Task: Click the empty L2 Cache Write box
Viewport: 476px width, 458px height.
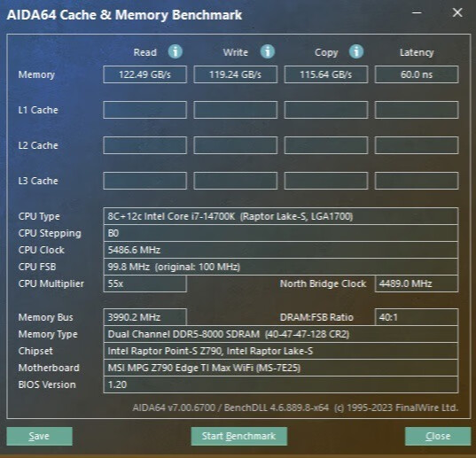Action: pyautogui.click(x=235, y=145)
